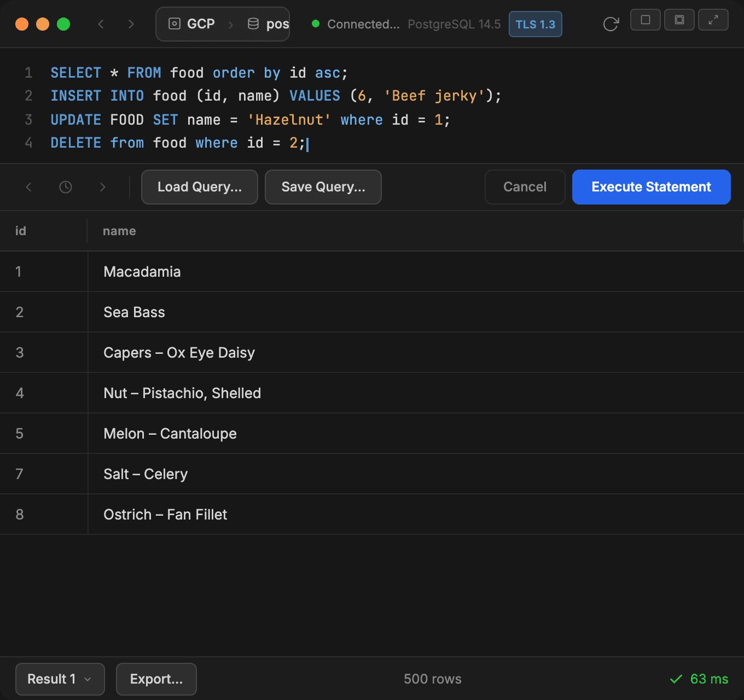The height and width of the screenshot is (700, 744).
Task: Switch to the single-pane layout icon
Action: 646,20
